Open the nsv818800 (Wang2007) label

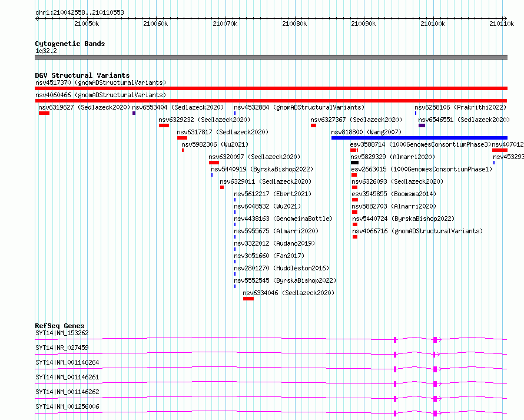click(x=366, y=132)
